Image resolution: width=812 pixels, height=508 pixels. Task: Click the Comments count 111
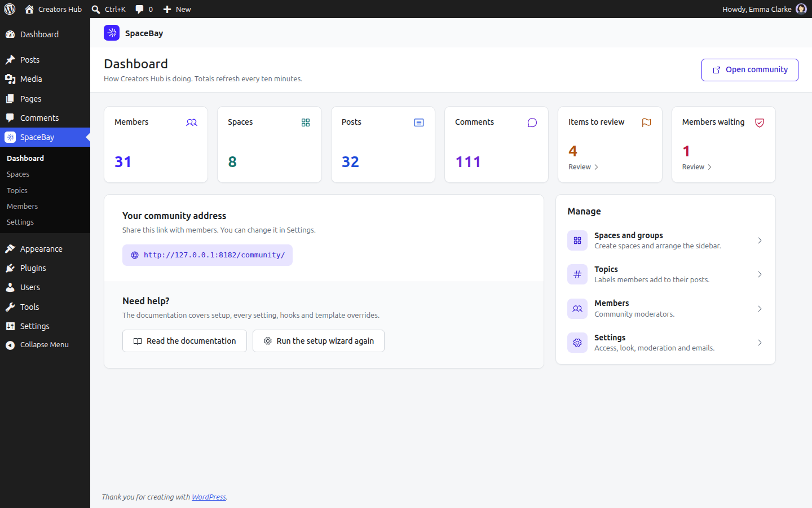click(468, 162)
